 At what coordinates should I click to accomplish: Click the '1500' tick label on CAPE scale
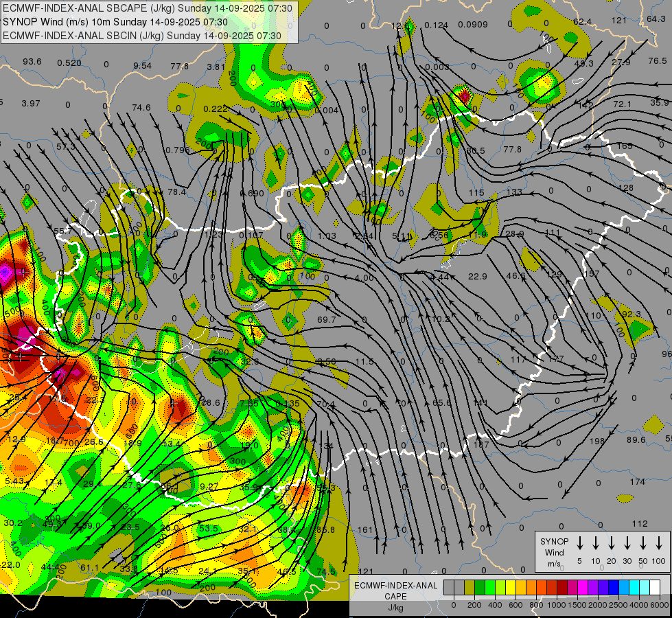[x=577, y=605]
